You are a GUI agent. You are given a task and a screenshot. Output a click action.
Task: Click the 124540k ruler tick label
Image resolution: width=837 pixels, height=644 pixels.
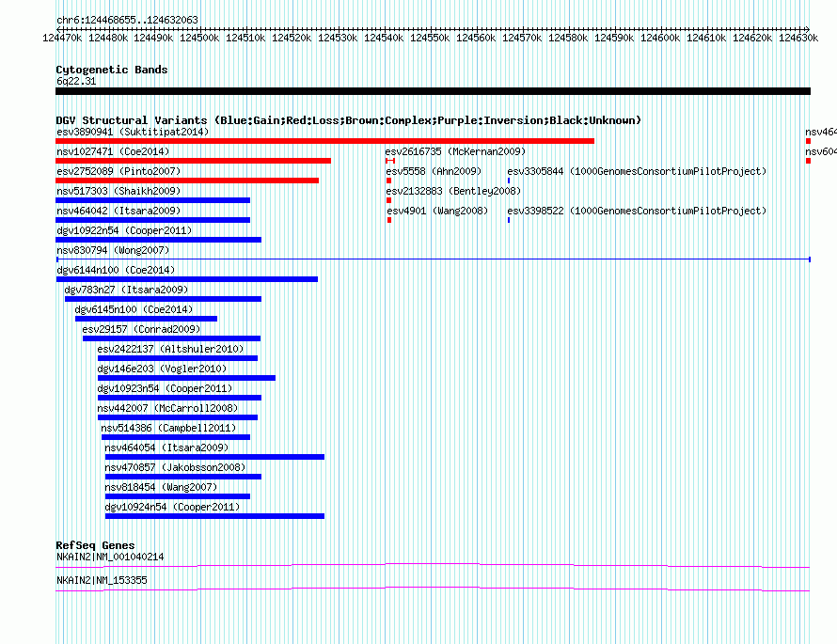(384, 38)
